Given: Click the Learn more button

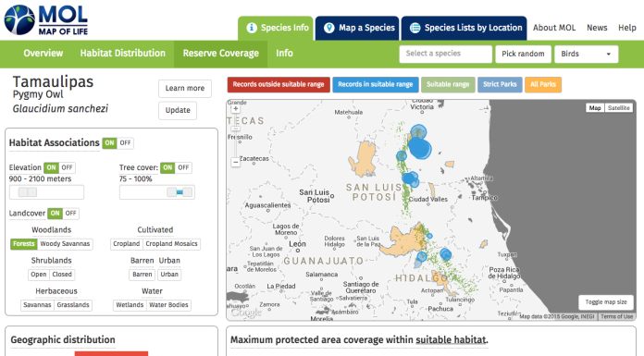Looking at the screenshot, I should coord(185,88).
